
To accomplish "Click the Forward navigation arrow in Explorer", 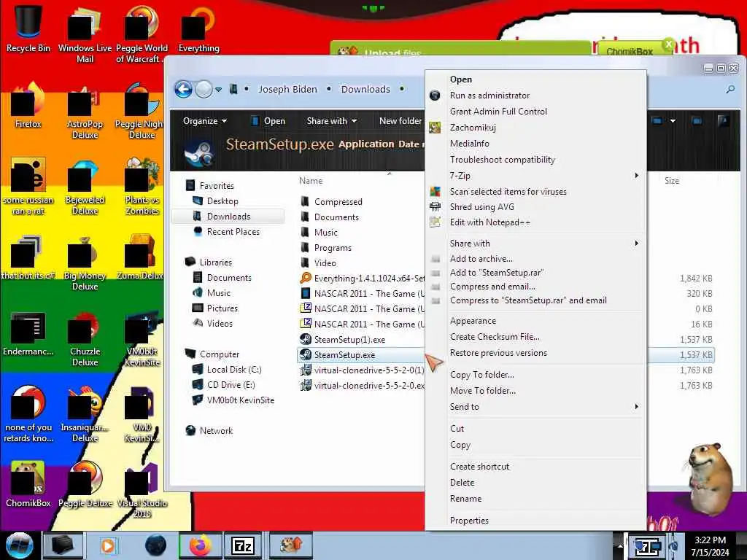I will (204, 89).
